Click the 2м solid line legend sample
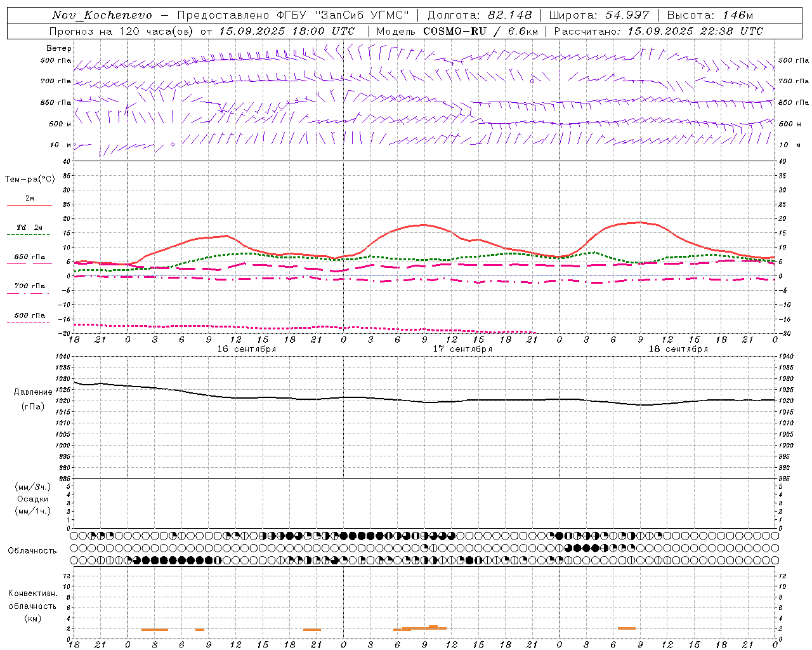812x650 pixels. (x=29, y=206)
